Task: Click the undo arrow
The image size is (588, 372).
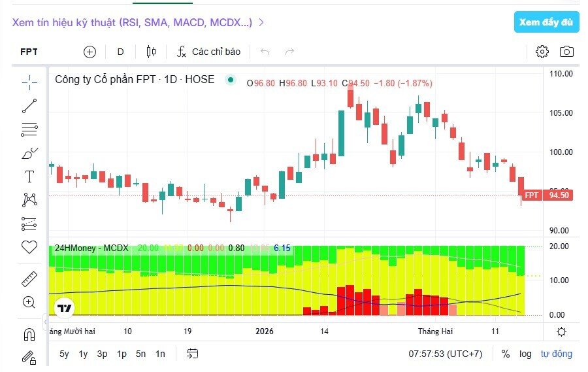Action: (x=265, y=52)
